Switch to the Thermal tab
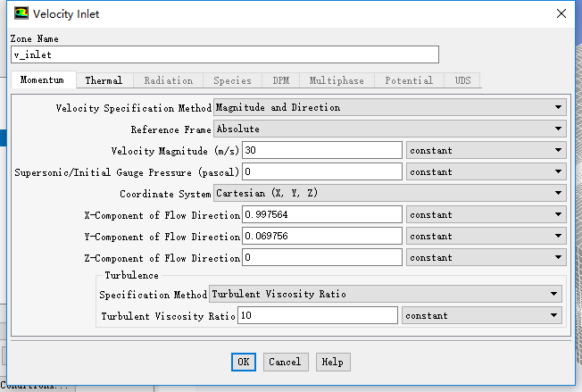Screen dimensions: 582x392 (104, 80)
